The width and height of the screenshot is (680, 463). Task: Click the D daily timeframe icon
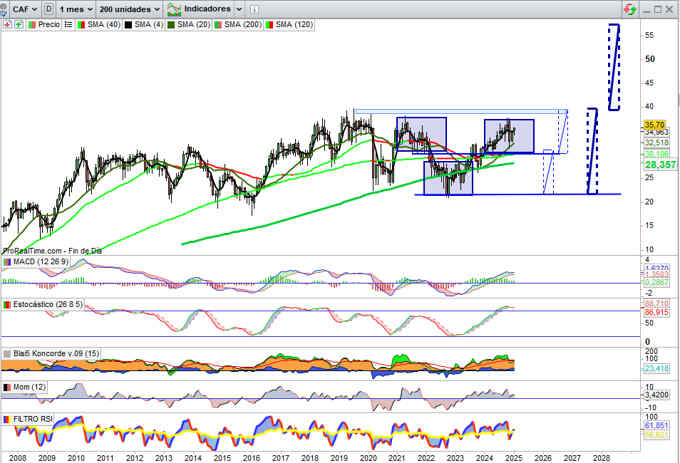pyautogui.click(x=47, y=8)
